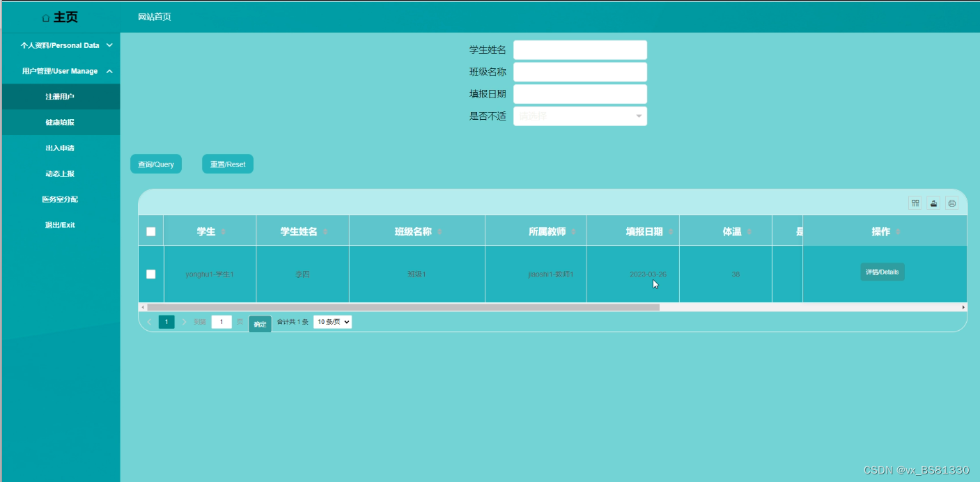This screenshot has height=482, width=980.
Task: Open the 10 条/页 page size dropdown
Action: tap(332, 322)
